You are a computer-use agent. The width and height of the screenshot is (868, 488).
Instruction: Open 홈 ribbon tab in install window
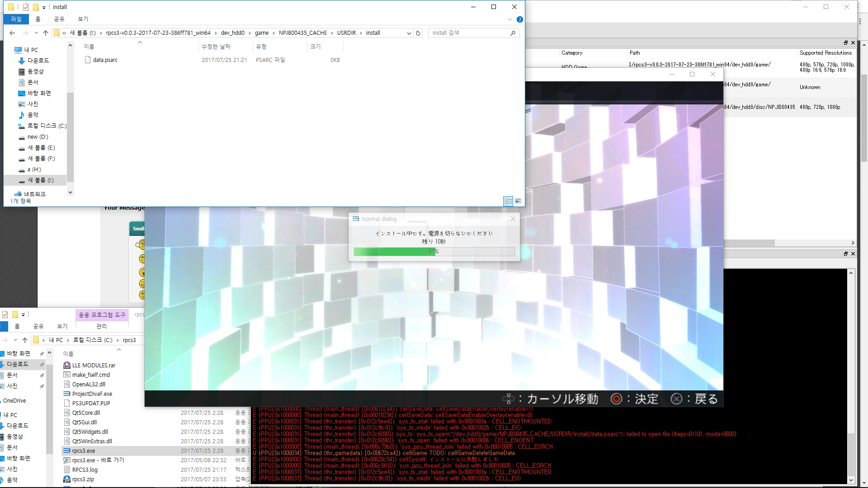38,19
